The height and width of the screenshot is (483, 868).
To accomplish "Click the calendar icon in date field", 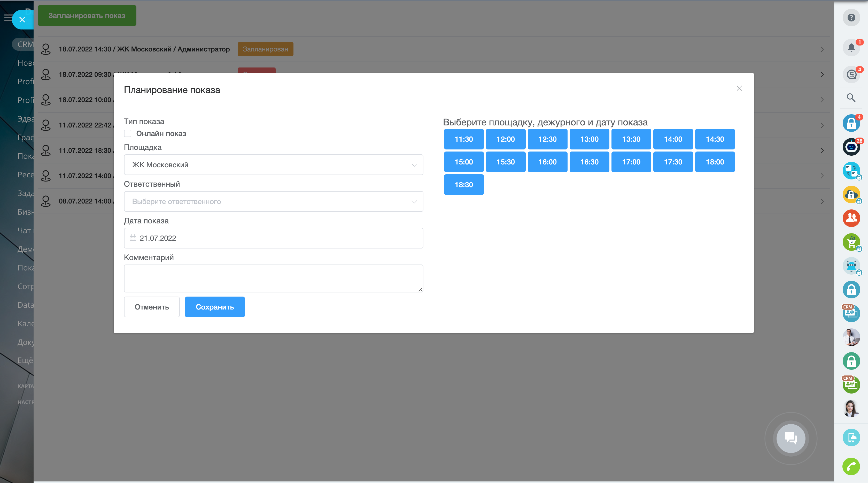I will tap(133, 238).
